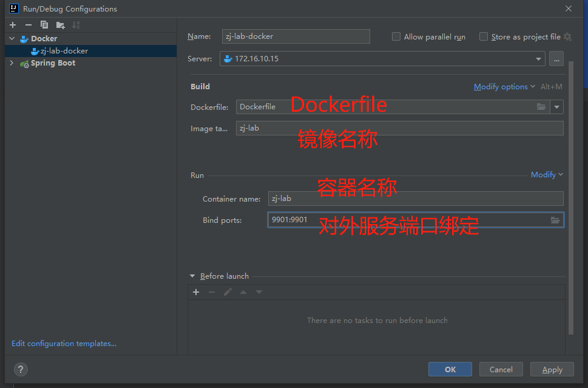Move before launch task up

[243, 292]
